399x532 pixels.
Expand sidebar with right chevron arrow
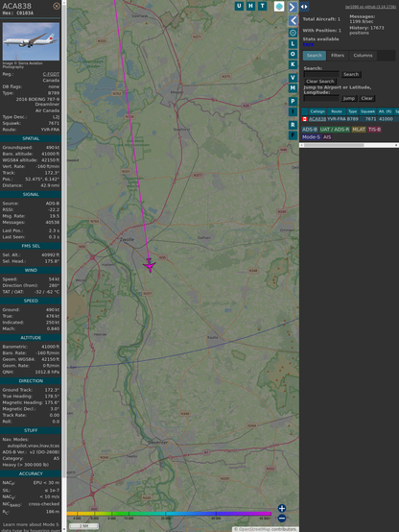[x=293, y=7]
